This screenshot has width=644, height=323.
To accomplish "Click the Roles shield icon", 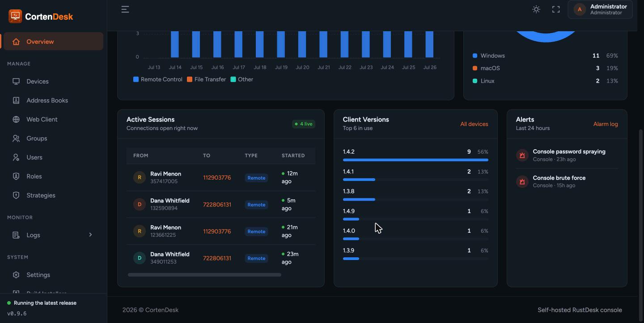I will click(16, 176).
